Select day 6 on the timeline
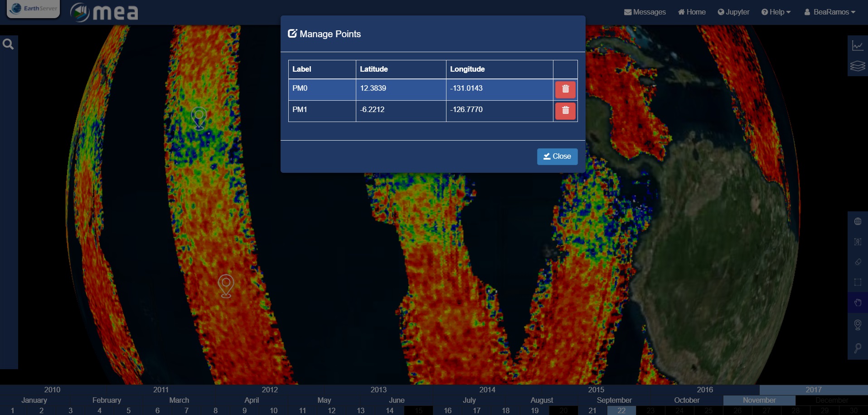Viewport: 868px width, 415px height. 157,410
